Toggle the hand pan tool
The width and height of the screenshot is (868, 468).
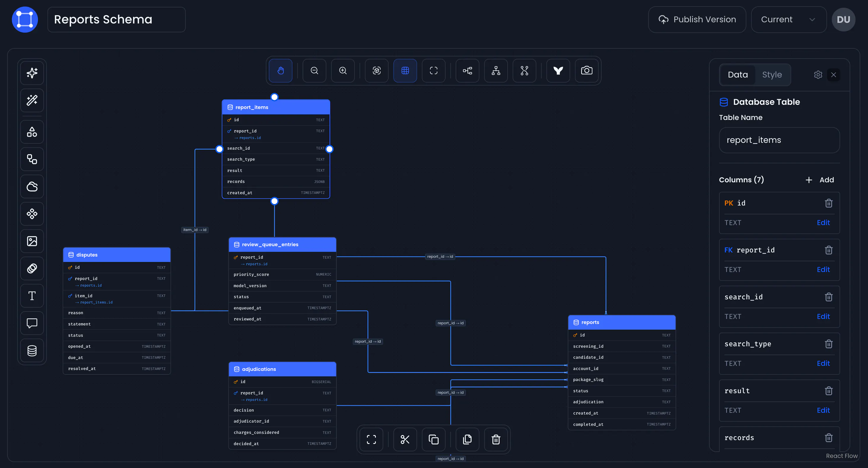(x=281, y=70)
